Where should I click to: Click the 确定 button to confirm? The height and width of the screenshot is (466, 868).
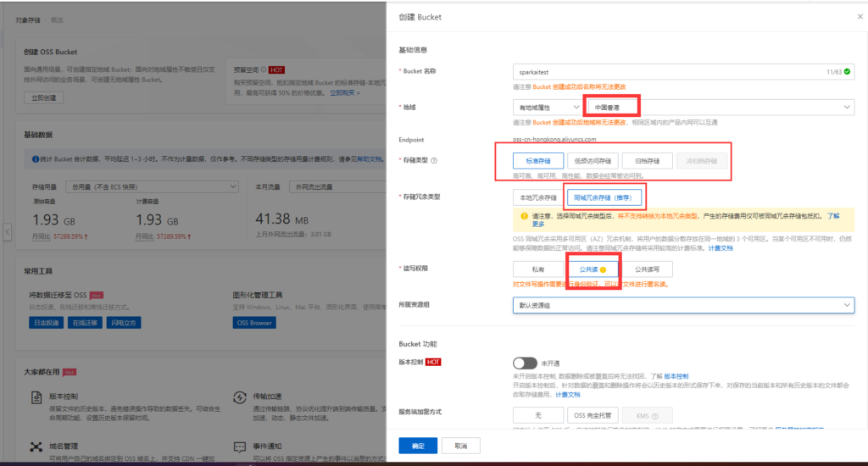[x=419, y=445]
